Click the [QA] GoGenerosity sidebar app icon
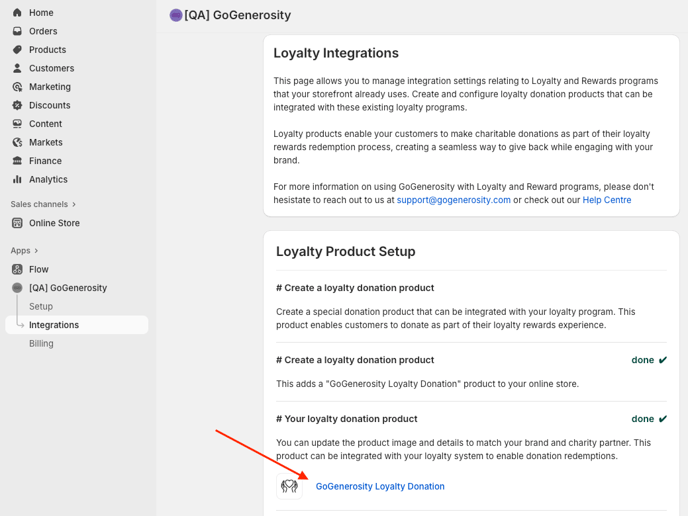Viewport: 688px width, 516px height. pos(17,288)
